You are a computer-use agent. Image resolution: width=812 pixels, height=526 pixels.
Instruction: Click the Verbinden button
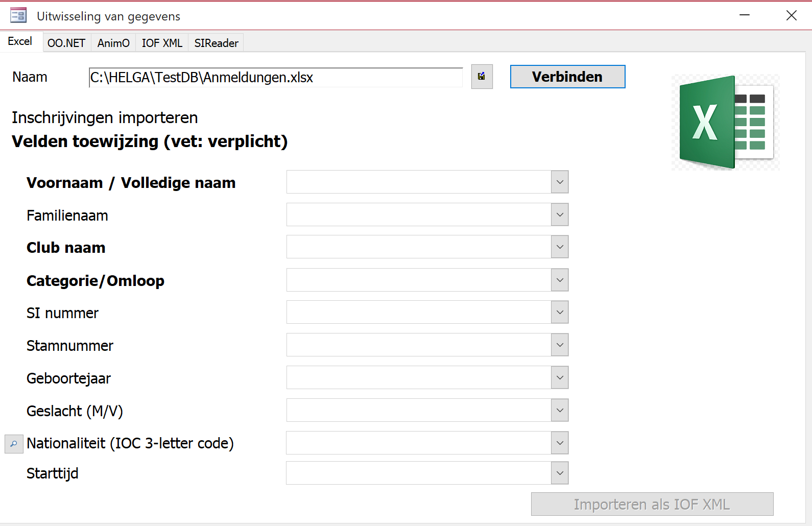(567, 77)
